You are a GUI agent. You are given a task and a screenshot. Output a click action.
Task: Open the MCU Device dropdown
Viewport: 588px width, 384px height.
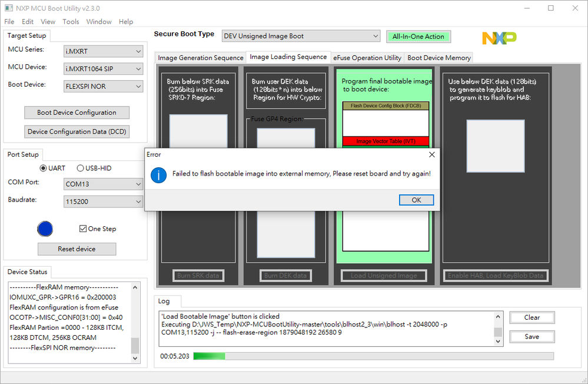tap(103, 69)
